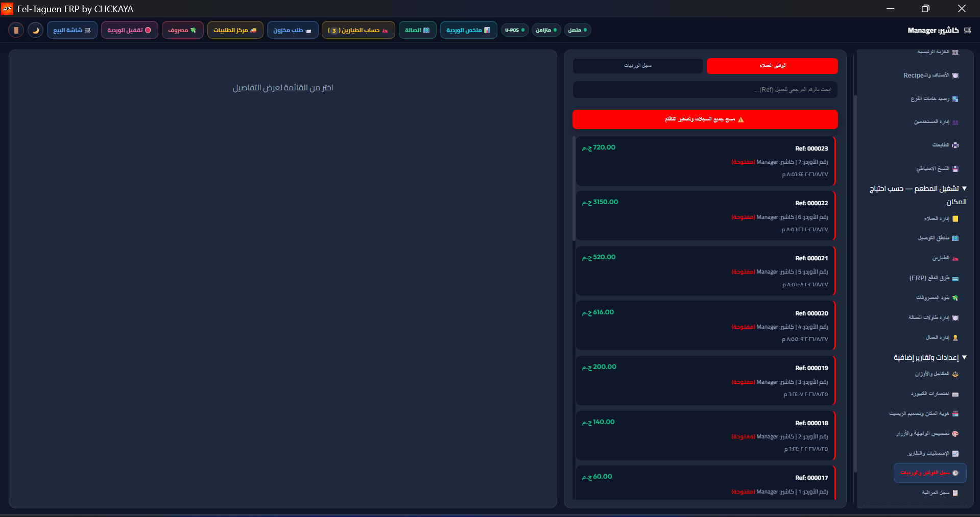The height and width of the screenshot is (517, 980).
Task: Click the Ref search input field
Action: (x=705, y=89)
